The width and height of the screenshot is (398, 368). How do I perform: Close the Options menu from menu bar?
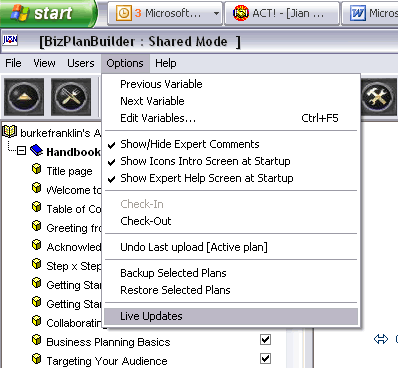(125, 63)
